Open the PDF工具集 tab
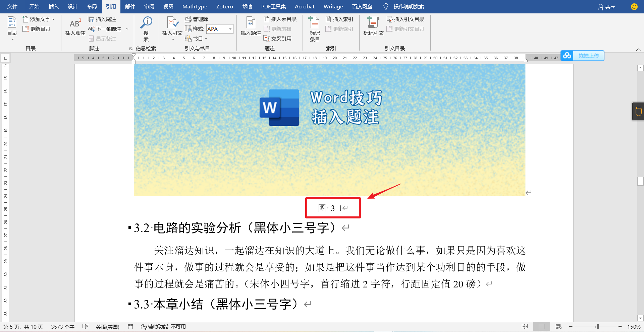 coord(273,7)
